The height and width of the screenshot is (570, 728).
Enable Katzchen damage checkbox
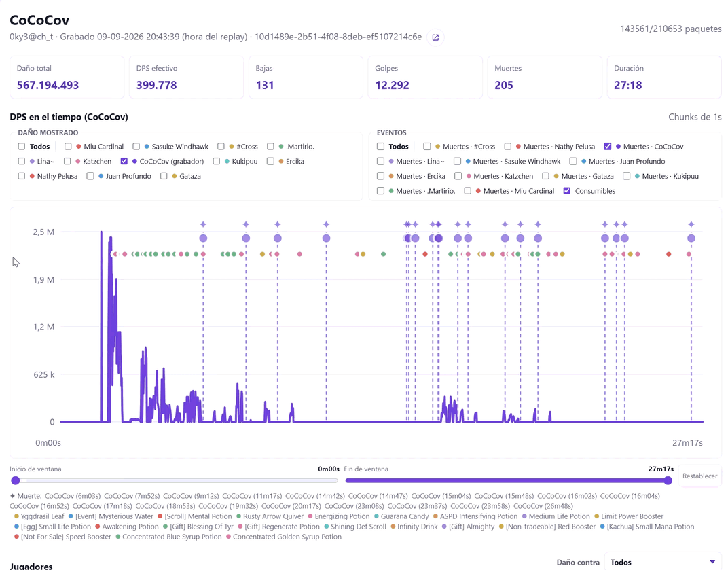(67, 161)
